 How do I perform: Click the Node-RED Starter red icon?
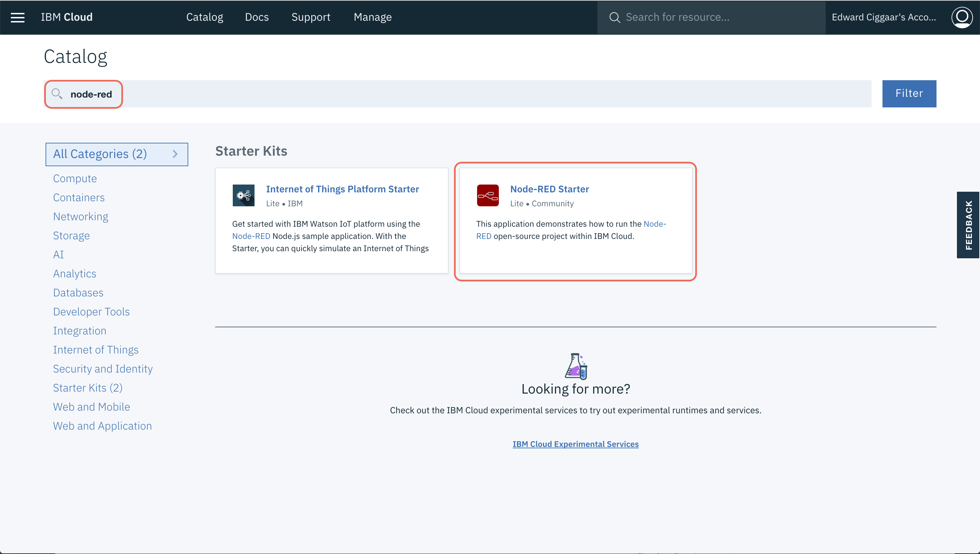coord(487,195)
